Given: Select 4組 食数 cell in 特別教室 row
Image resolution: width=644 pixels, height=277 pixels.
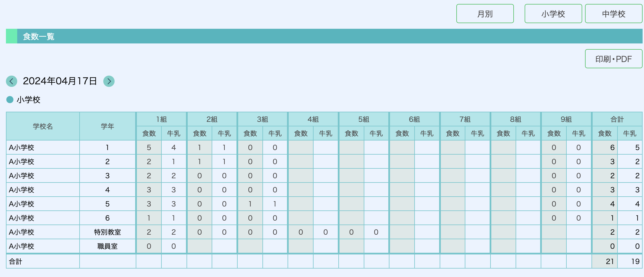Looking at the screenshot, I should [301, 232].
